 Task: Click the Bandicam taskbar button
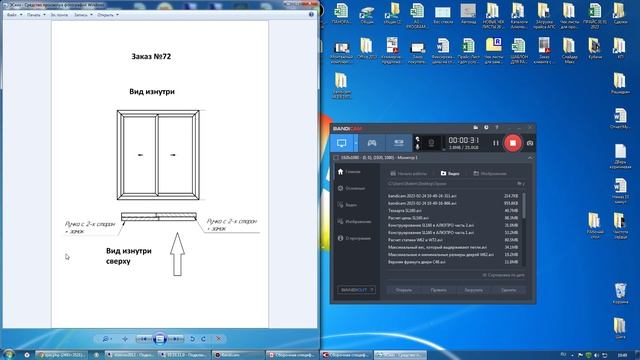pos(238,355)
